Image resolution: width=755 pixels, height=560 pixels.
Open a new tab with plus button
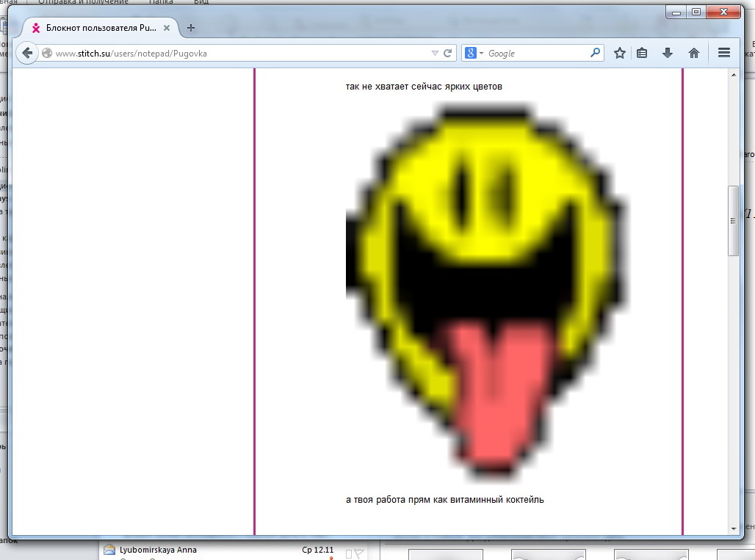click(x=191, y=28)
